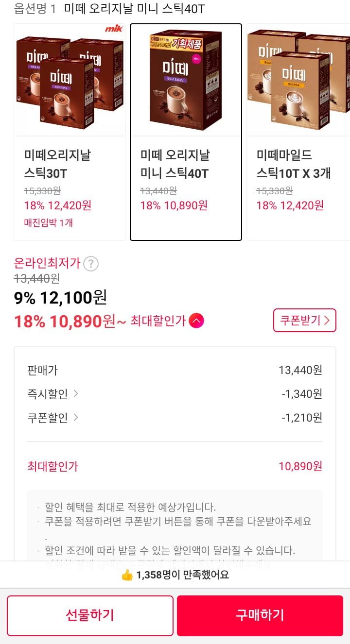The height and width of the screenshot is (644, 350).
Task: Open the 미니 스틱40T product image
Action: coord(186,80)
